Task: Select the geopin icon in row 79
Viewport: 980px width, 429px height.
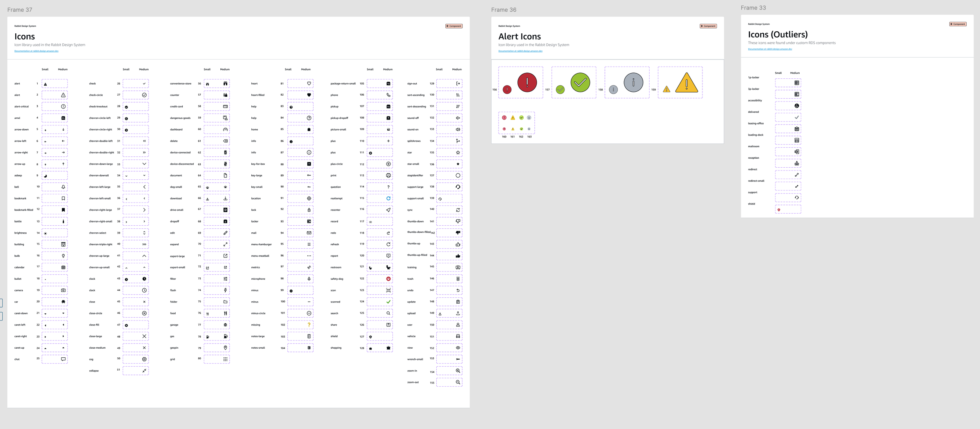Action: [225, 348]
